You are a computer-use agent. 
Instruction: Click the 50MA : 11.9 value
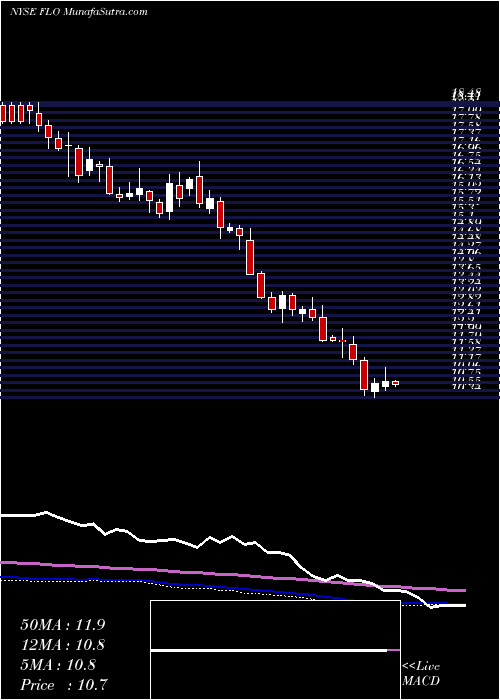[62, 625]
